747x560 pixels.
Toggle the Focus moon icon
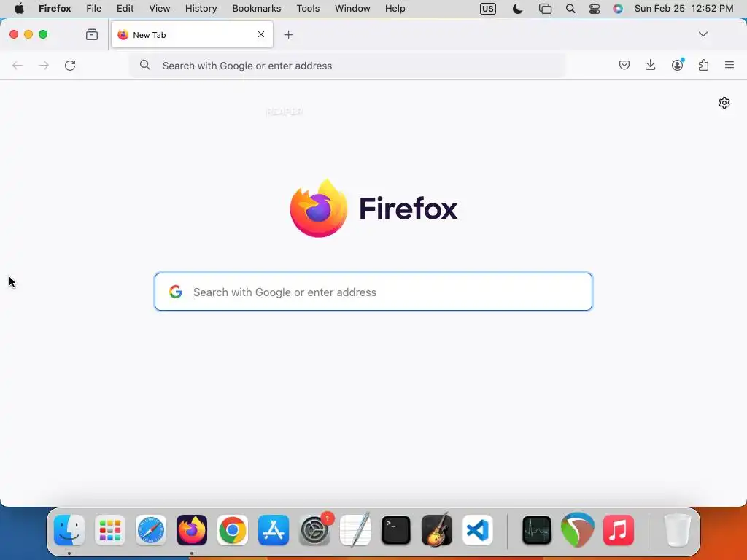(517, 9)
